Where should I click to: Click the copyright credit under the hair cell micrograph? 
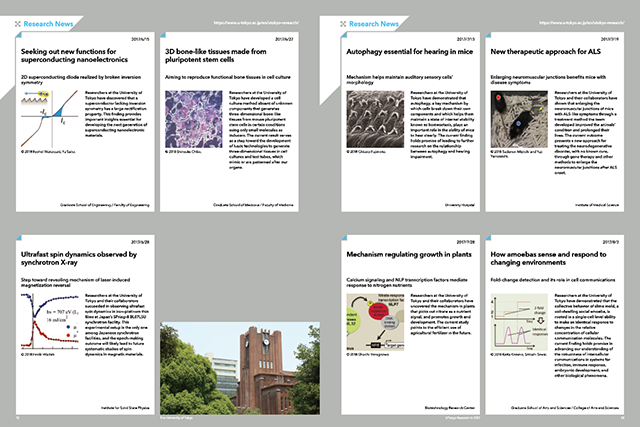[366, 151]
